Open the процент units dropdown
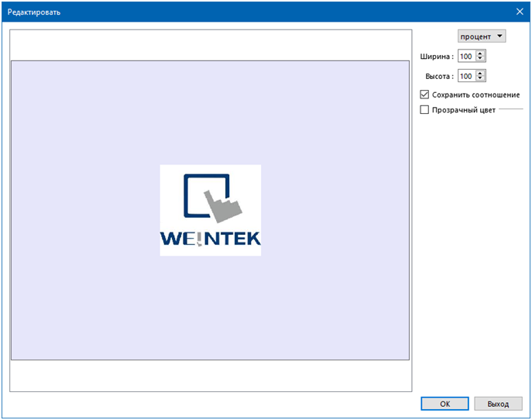Image resolution: width=532 pixels, height=420 pixels. tap(482, 36)
